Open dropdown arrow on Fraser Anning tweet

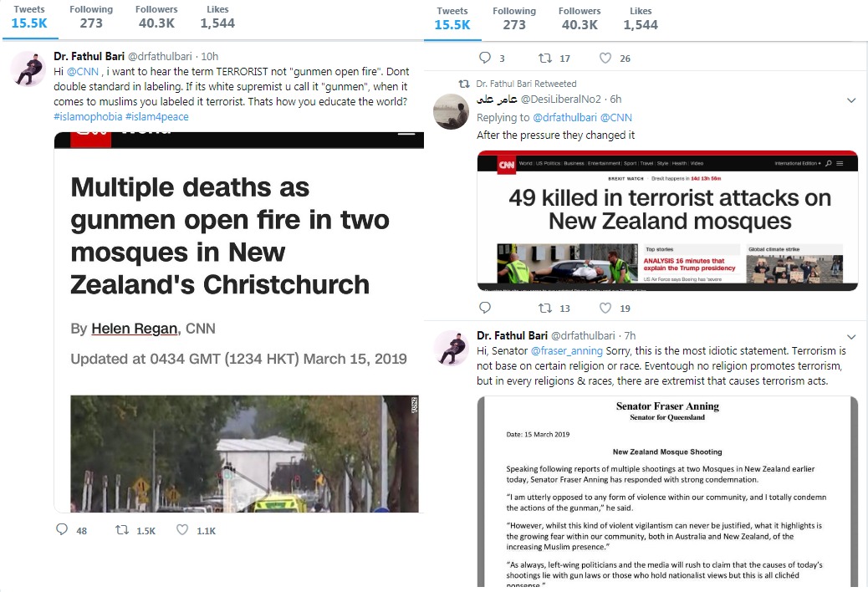pyautogui.click(x=851, y=336)
